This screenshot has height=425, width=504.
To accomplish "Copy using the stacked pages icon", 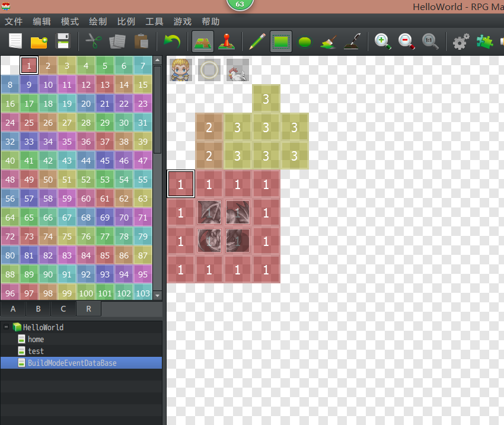I will click(117, 41).
